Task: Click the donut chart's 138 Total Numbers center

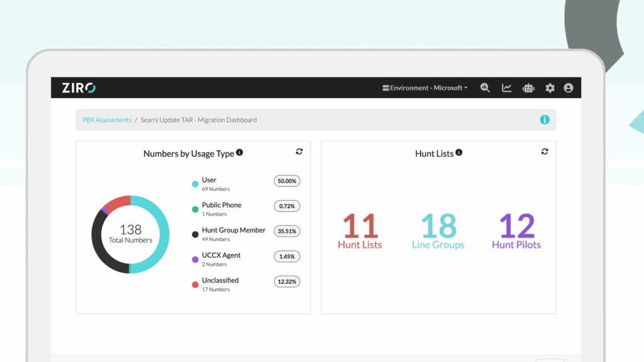Action: 130,234
